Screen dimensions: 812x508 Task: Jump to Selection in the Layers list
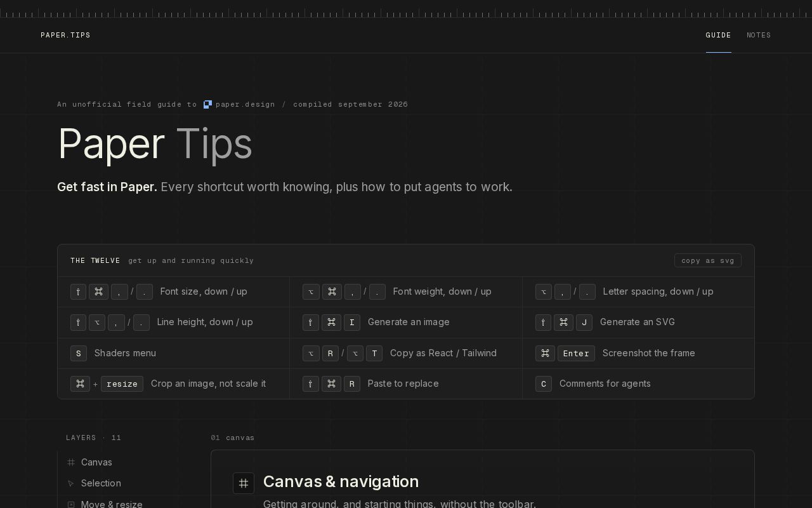click(101, 483)
